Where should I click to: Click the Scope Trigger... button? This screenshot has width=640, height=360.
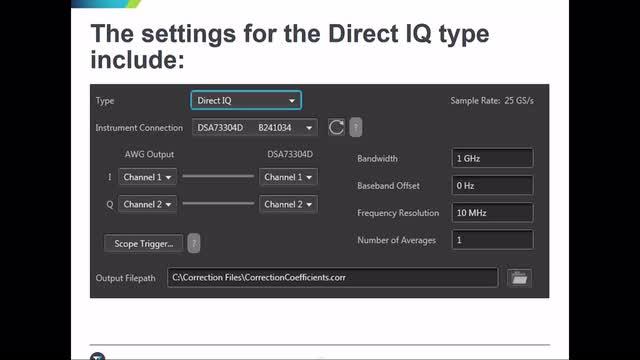click(144, 244)
